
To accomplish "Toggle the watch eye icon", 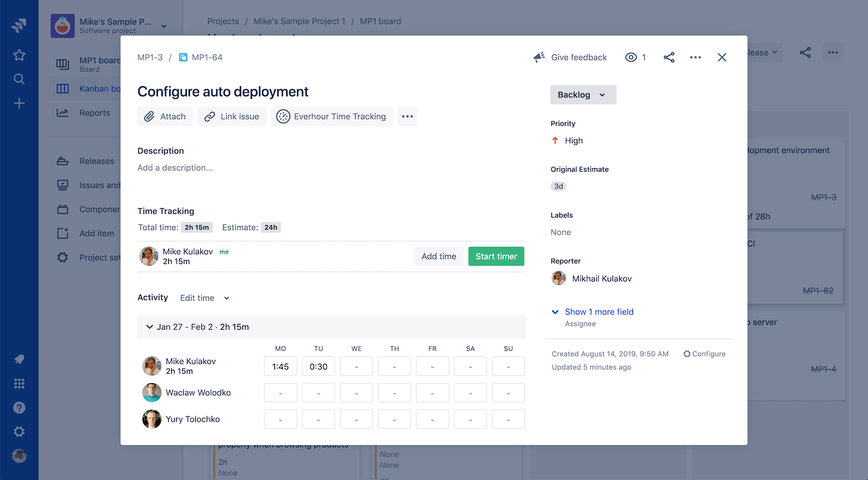I will click(631, 57).
